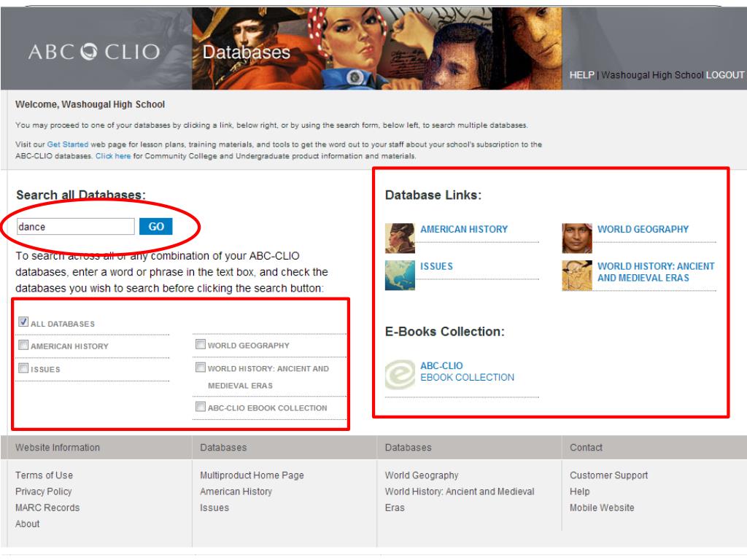
Task: Click the 'E-Books Collection:' heading
Action: [444, 332]
